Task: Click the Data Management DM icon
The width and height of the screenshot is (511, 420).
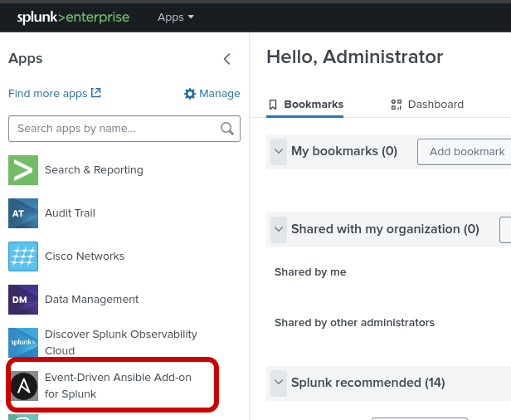Action: [23, 300]
